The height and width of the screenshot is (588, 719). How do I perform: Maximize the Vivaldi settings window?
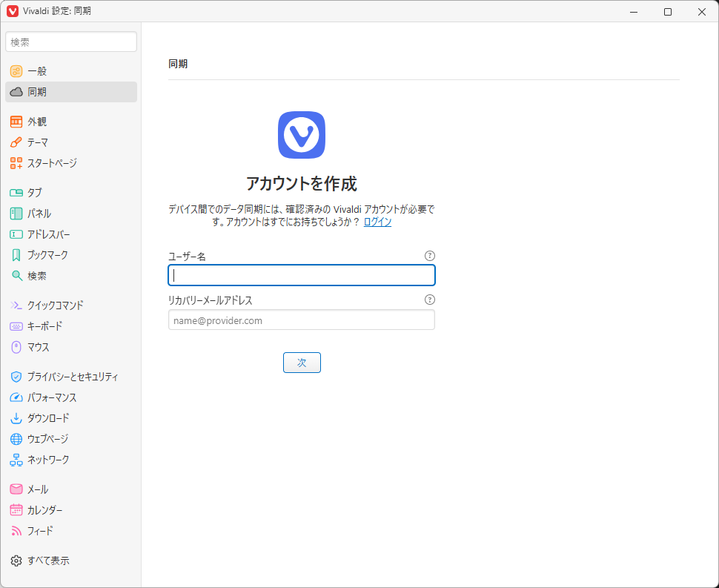tap(668, 11)
